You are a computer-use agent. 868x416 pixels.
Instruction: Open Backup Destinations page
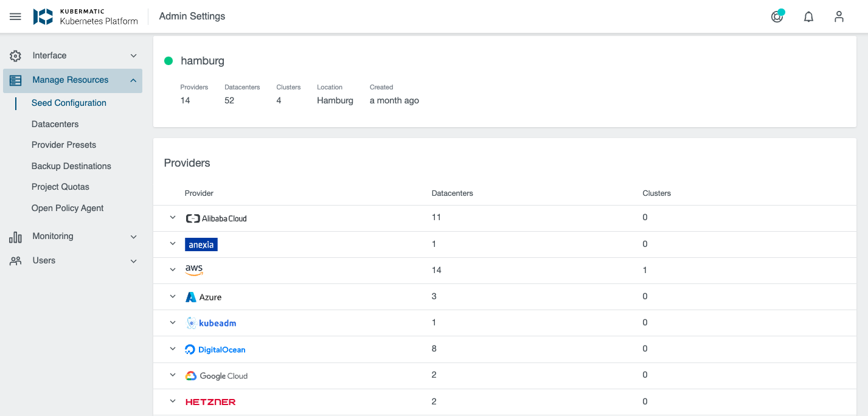pos(71,166)
